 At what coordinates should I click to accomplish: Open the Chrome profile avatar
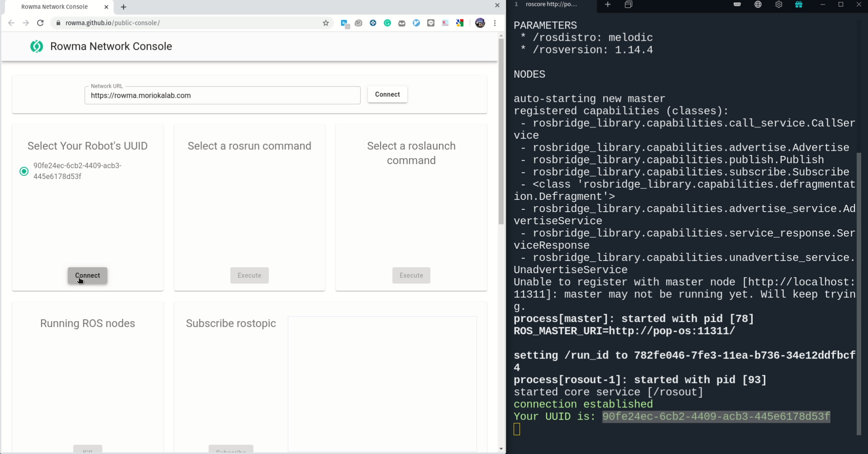480,23
